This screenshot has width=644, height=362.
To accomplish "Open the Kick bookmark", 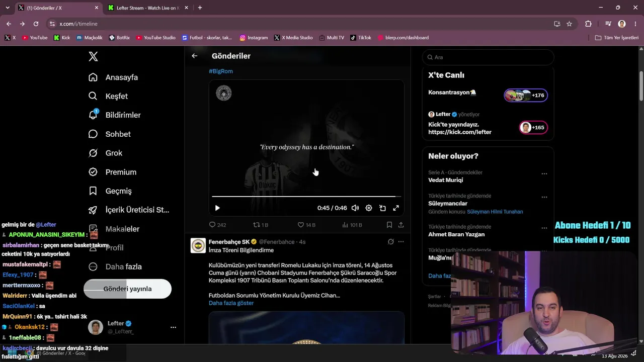I will [x=62, y=38].
